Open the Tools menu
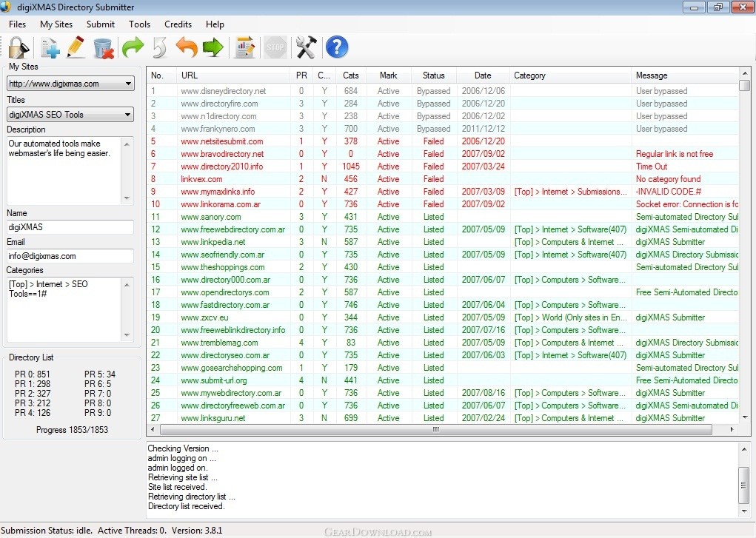The image size is (756, 538). pos(140,24)
